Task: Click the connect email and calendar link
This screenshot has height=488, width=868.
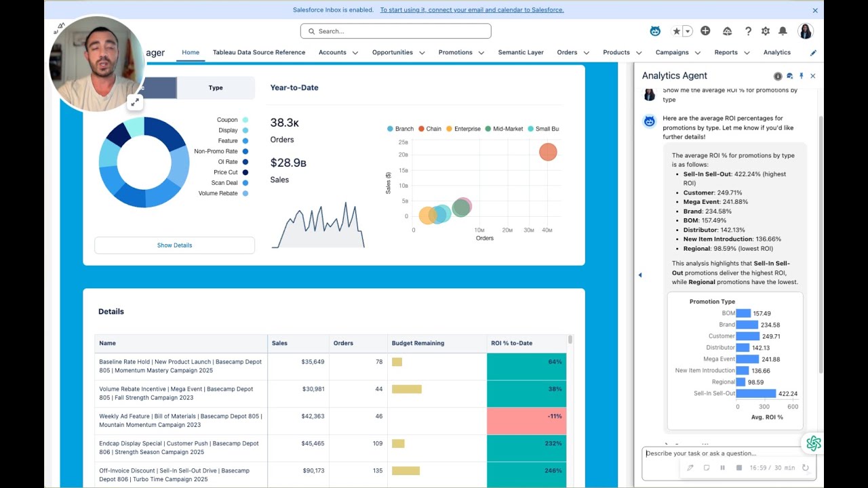Action: click(x=472, y=10)
